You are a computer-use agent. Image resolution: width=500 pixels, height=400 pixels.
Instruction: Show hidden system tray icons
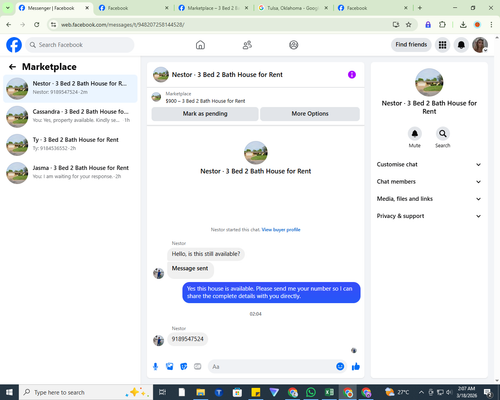(421, 392)
